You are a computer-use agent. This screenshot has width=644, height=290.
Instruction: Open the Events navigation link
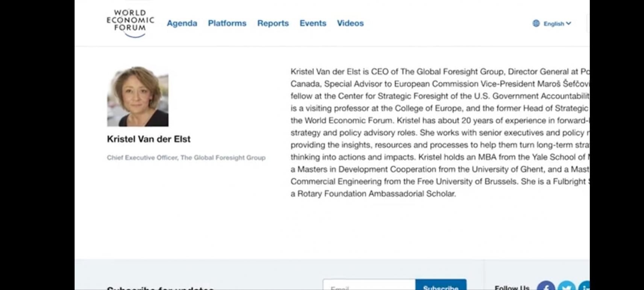(313, 23)
